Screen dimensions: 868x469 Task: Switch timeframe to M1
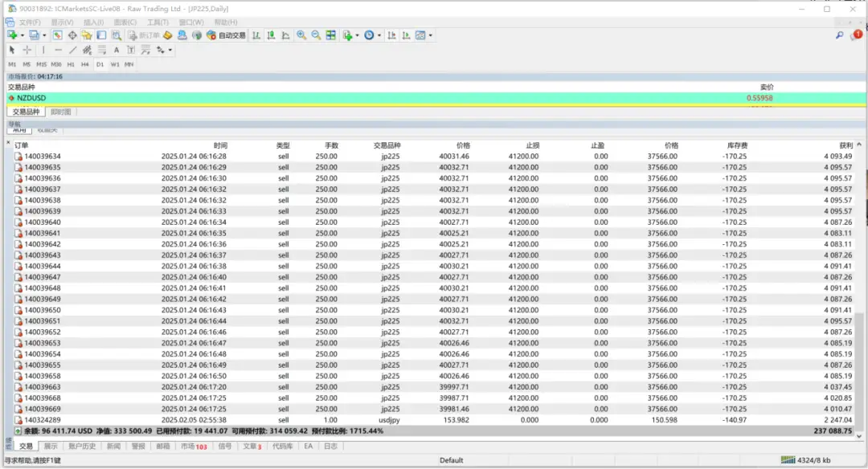pos(12,64)
